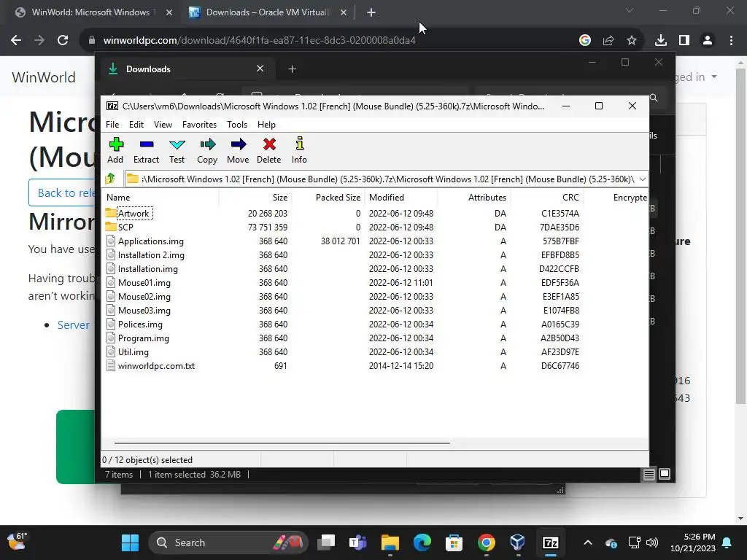The height and width of the screenshot is (560, 747).
Task: Toggle Chrome side panel icon
Action: click(x=684, y=40)
